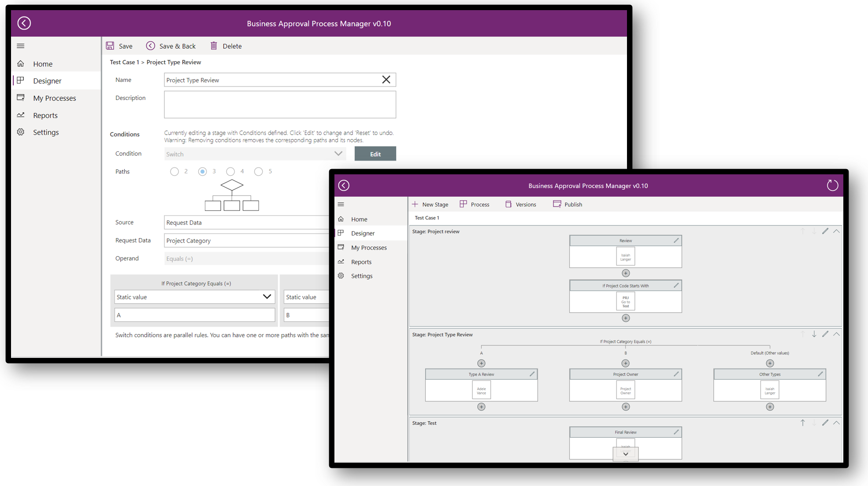This screenshot has height=486, width=868.
Task: Click the refresh/reset icon top right
Action: point(833,185)
